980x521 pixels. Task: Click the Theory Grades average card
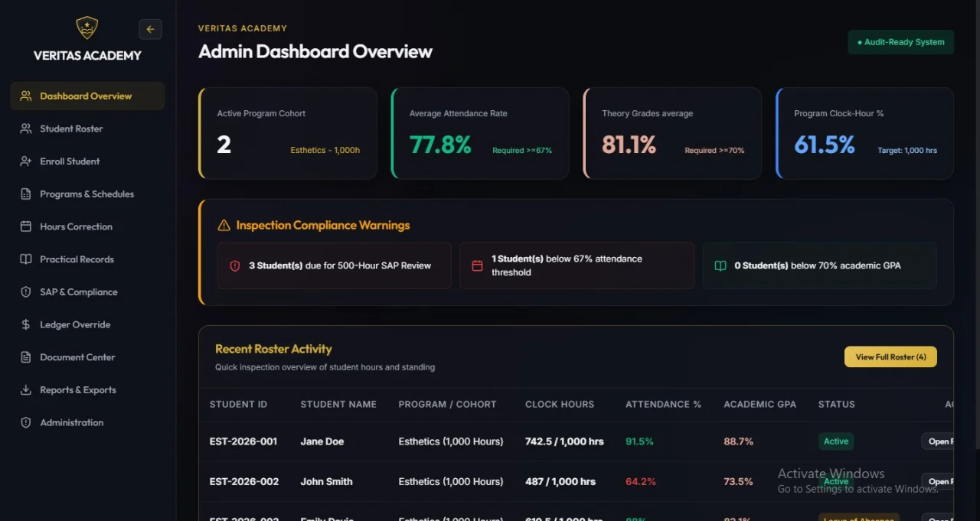(672, 133)
